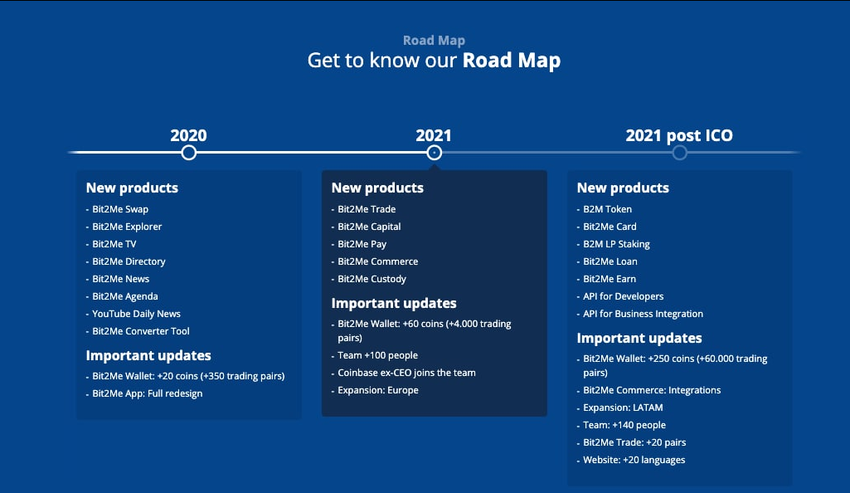Click the '2021' year label
Screen dimensions: 850x493
pyautogui.click(x=434, y=135)
